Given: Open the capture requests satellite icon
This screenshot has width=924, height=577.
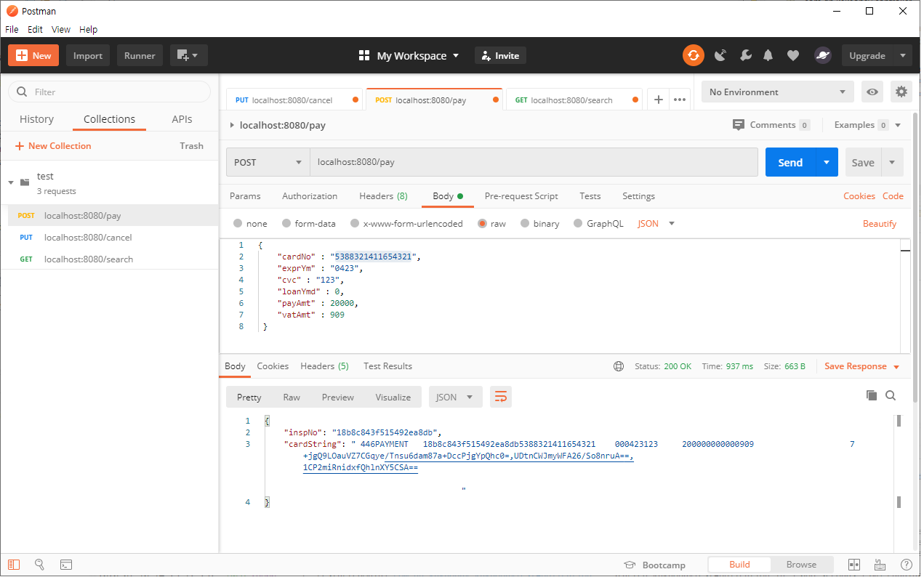Looking at the screenshot, I should 720,55.
